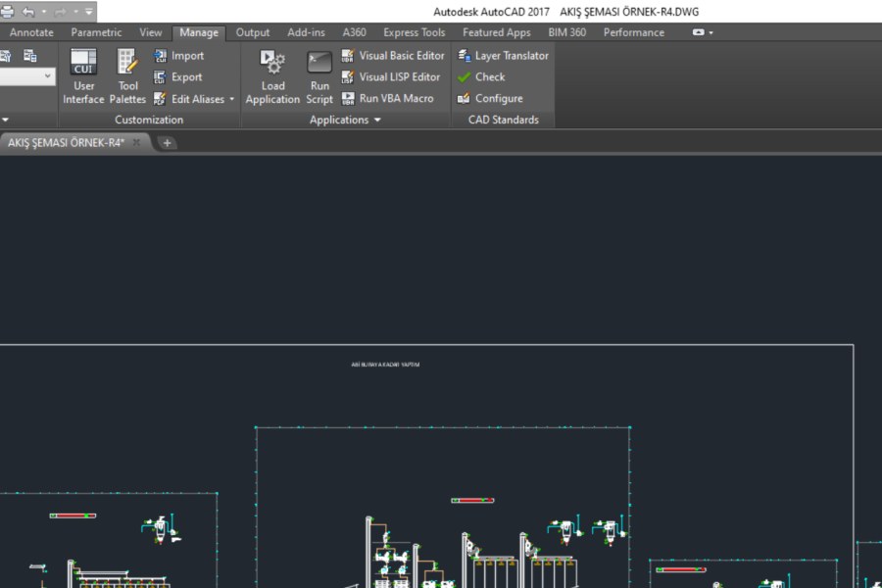The height and width of the screenshot is (588, 882).
Task: Open the BIM 360 tab
Action: [x=567, y=32]
